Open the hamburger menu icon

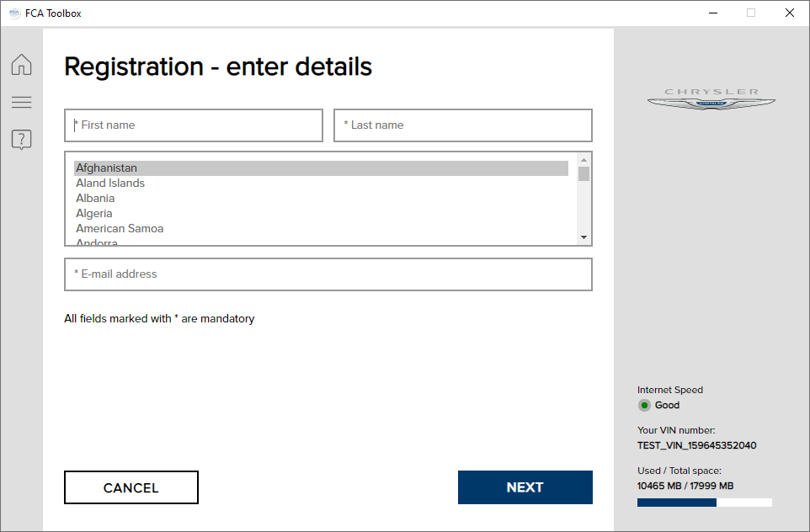(21, 102)
